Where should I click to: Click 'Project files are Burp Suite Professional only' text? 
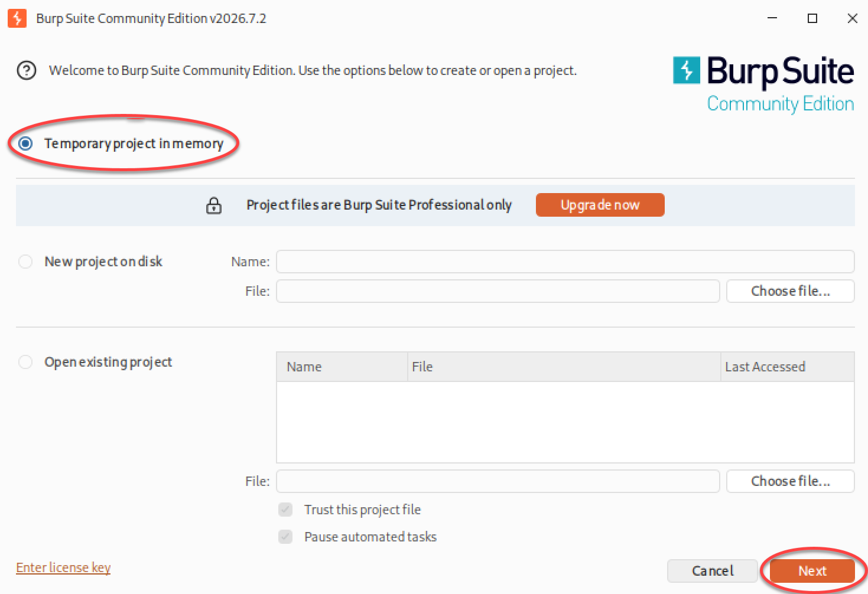point(379,205)
